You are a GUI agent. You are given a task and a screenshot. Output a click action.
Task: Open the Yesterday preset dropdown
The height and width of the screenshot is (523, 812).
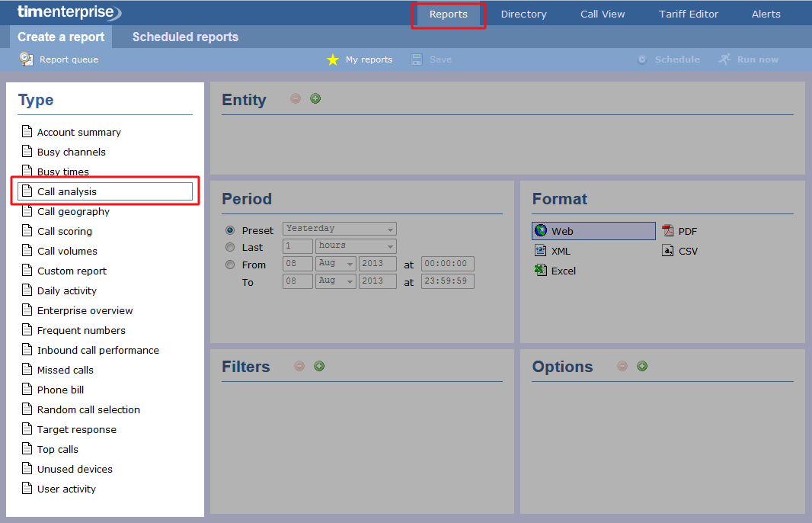click(x=339, y=229)
